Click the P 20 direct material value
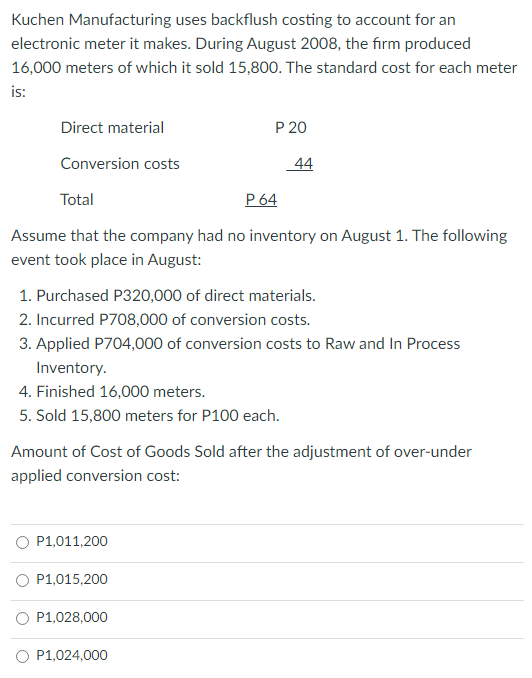This screenshot has height=678, width=532. tap(291, 128)
